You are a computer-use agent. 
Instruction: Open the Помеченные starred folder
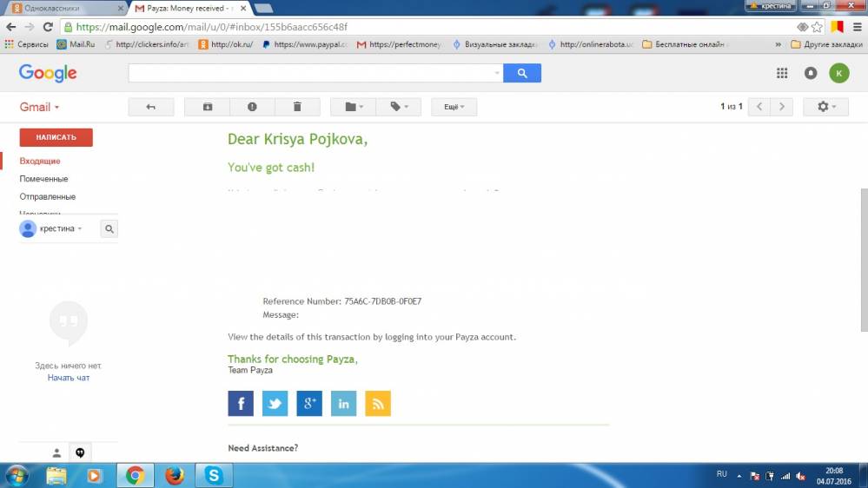[x=43, y=179]
